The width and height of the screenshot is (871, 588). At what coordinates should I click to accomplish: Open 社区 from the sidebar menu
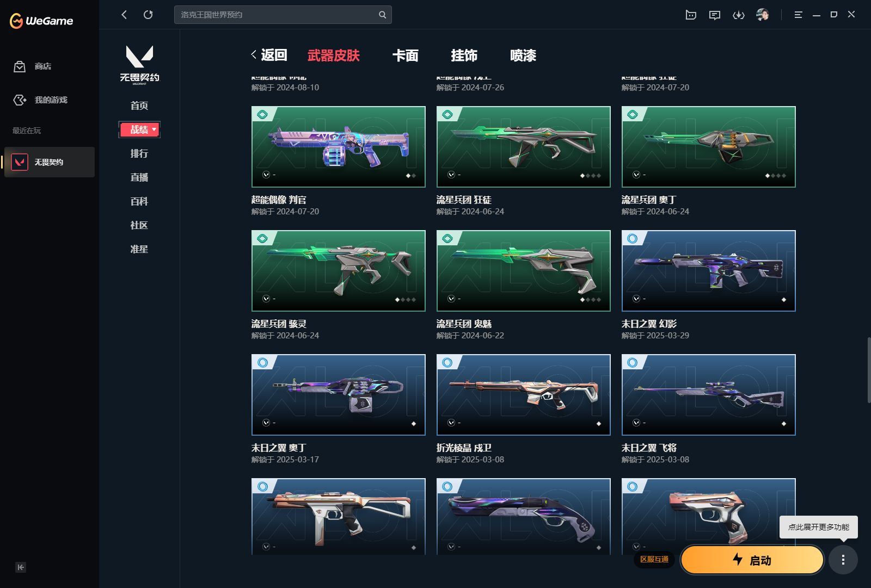pos(139,225)
